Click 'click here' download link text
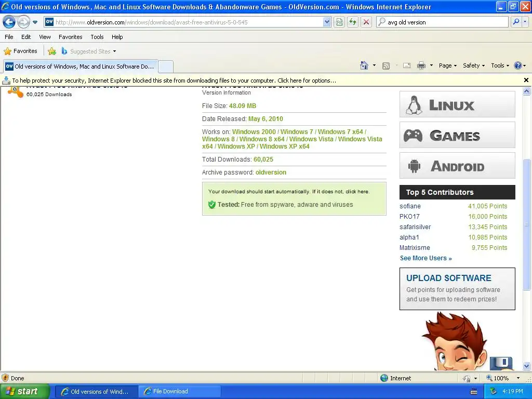The height and width of the screenshot is (399, 532). (x=357, y=191)
